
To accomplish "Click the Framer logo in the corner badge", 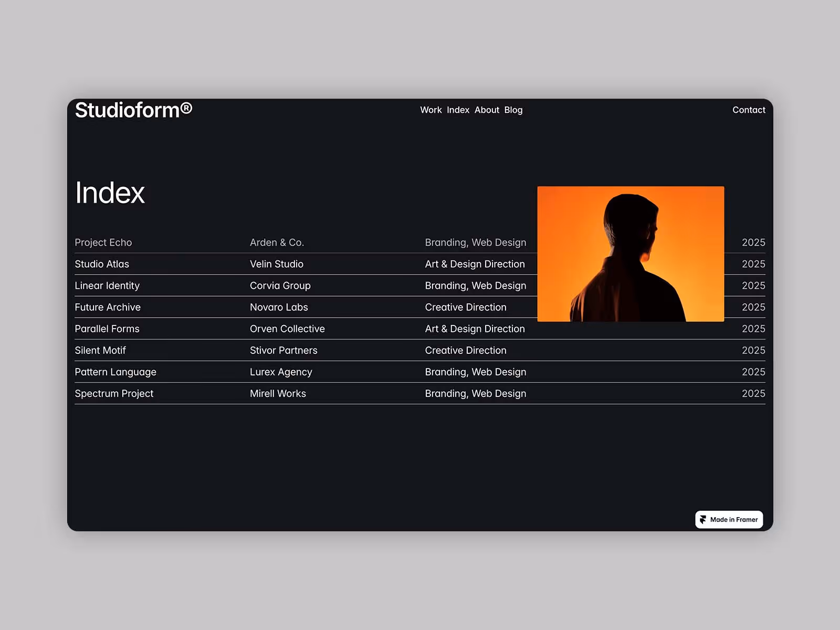I will [703, 519].
